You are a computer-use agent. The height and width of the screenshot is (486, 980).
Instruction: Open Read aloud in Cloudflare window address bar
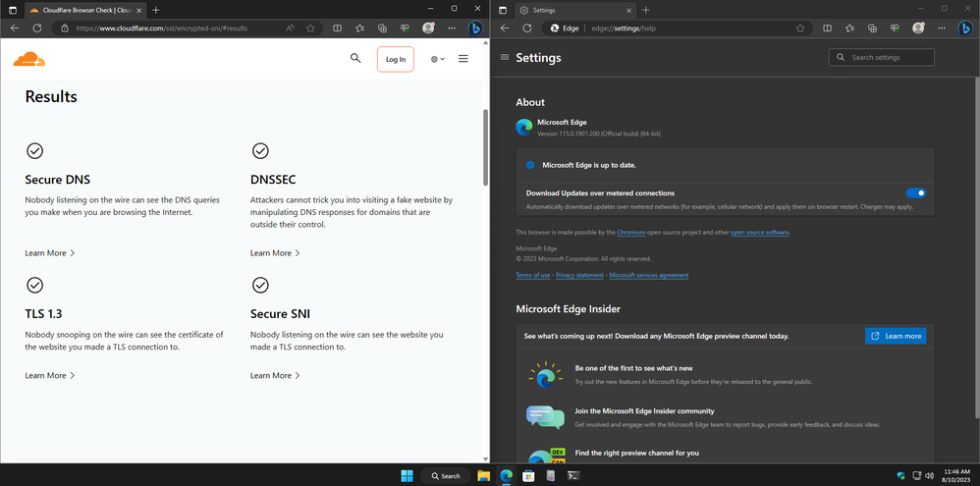[x=290, y=28]
